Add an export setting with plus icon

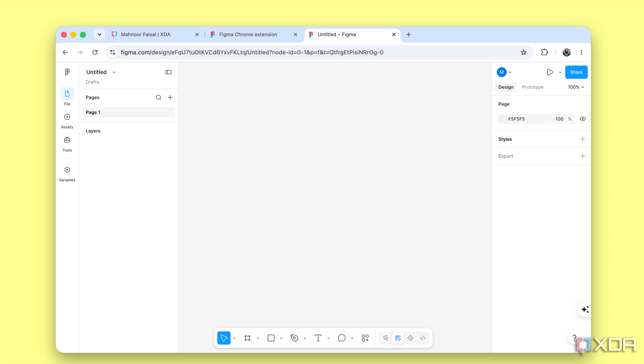tap(583, 156)
